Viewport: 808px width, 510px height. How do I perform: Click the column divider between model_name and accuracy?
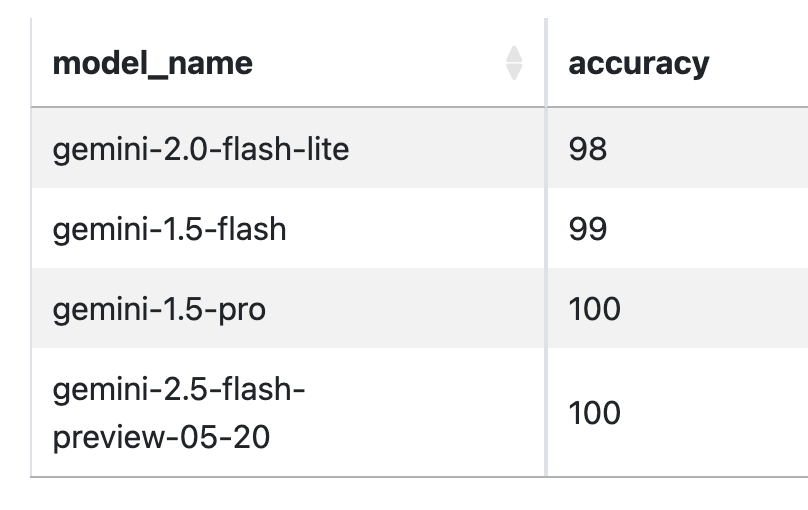tap(546, 247)
